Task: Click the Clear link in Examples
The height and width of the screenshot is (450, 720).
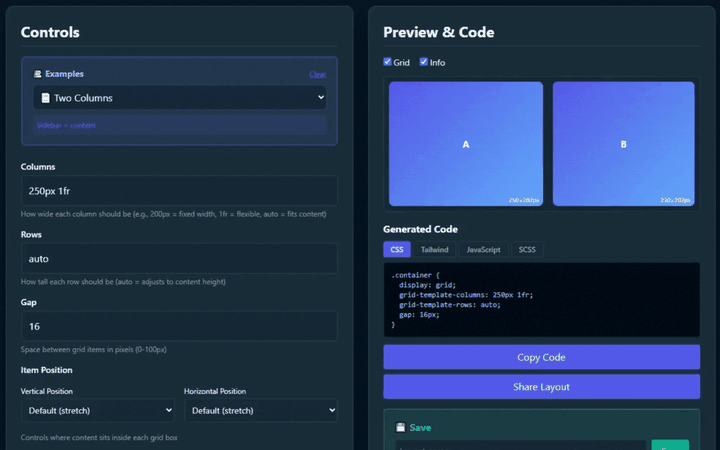Action: pos(318,74)
